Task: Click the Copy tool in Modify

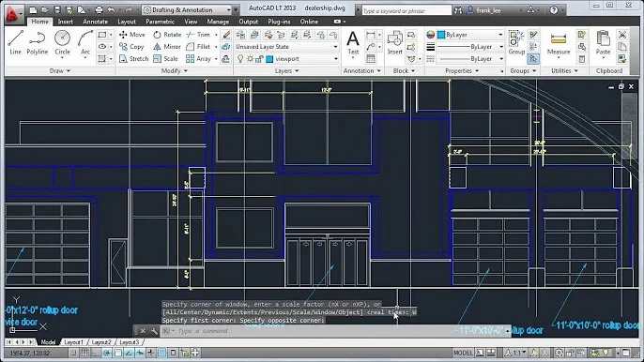Action: (131, 47)
